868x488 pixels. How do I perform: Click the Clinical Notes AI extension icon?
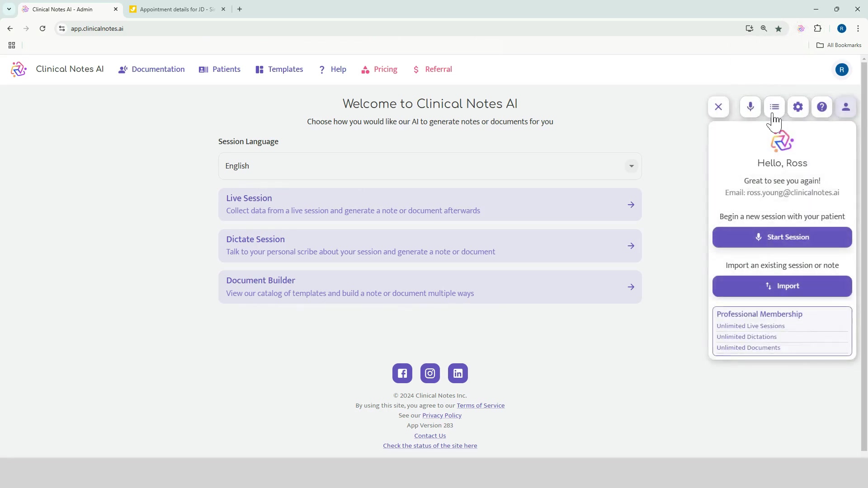pos(801,28)
